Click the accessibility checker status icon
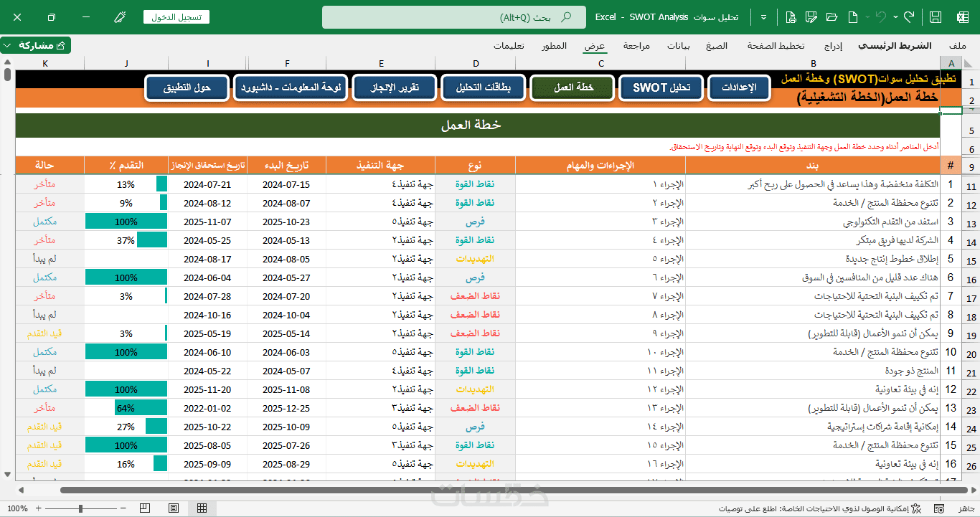980x517 pixels. [915, 508]
